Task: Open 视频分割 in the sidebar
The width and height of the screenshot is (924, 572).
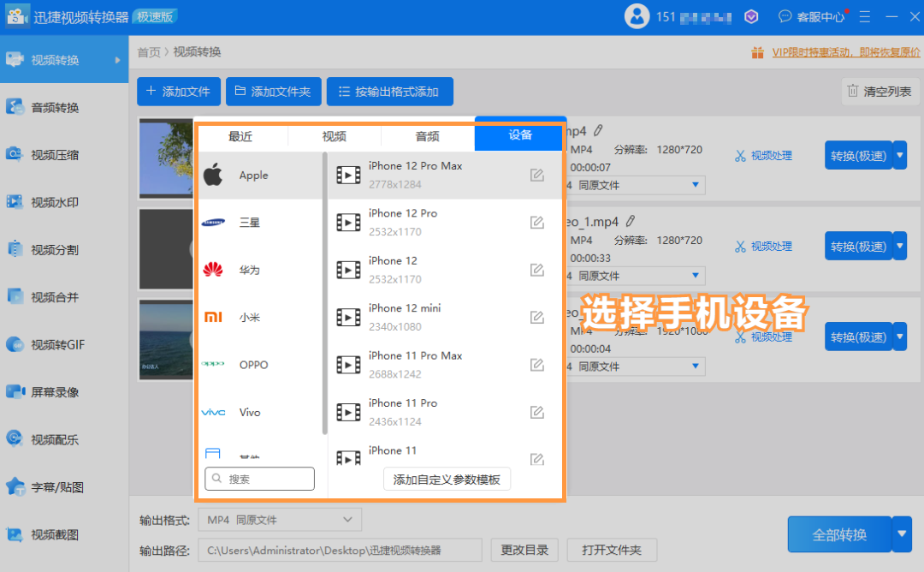Action: click(x=63, y=250)
